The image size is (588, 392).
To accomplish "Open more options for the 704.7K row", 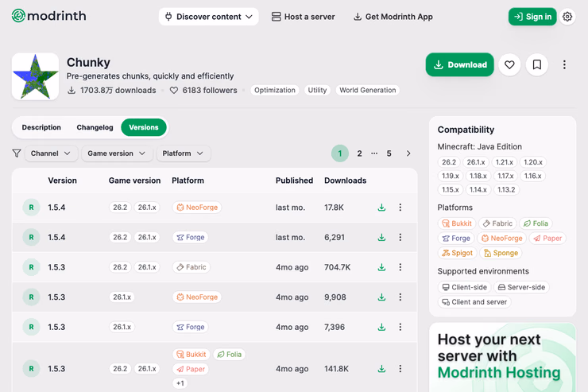I will [400, 267].
